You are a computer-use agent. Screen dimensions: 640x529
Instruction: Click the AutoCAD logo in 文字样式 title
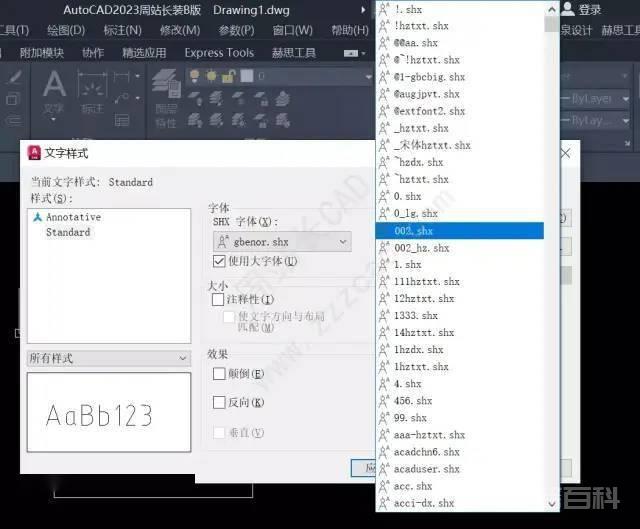[x=34, y=153]
